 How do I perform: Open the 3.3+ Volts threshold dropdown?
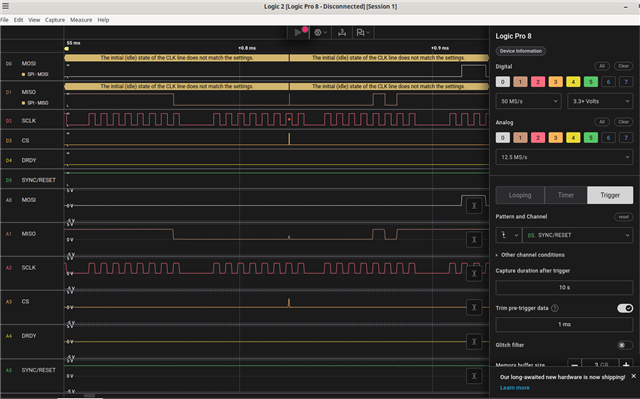[600, 101]
